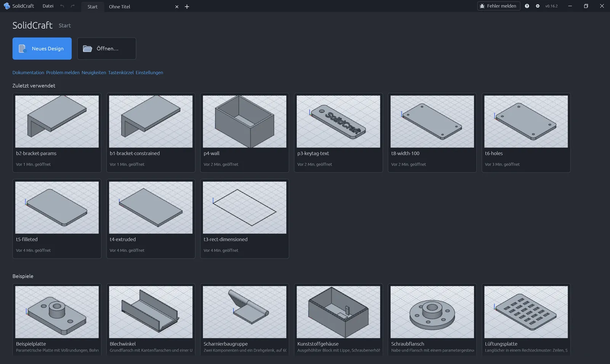Open the p4-wall recent design
Image resolution: width=610 pixels, height=364 pixels.
(244, 133)
